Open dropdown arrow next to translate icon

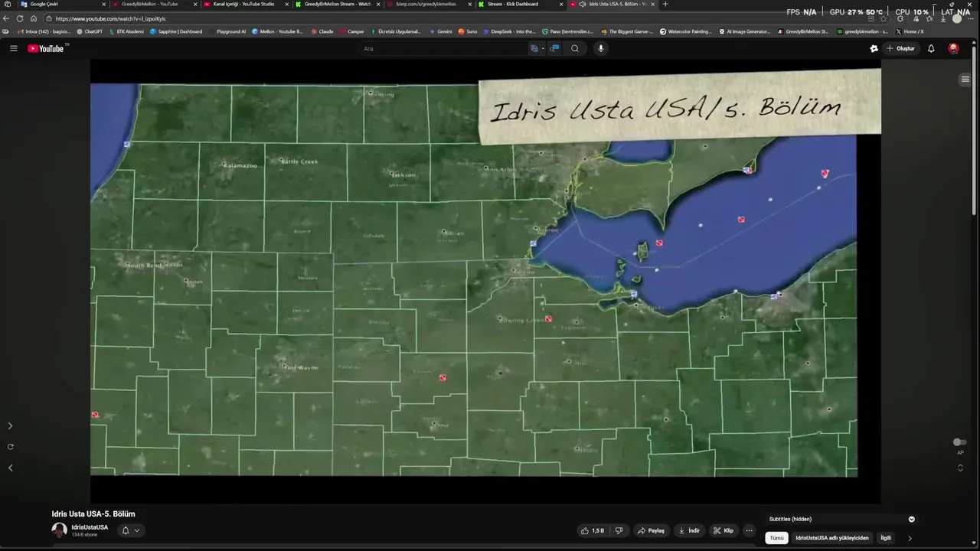click(543, 48)
